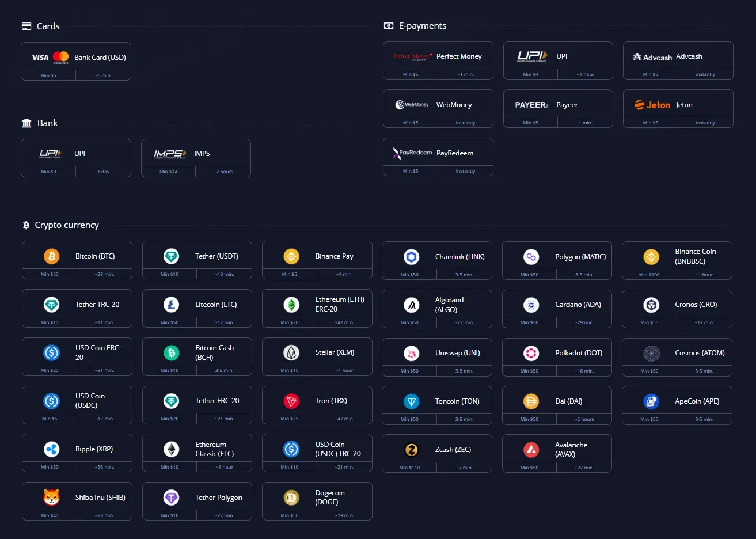This screenshot has height=539, width=756.
Task: Click 'Min $14' under IMPS
Action: (169, 172)
